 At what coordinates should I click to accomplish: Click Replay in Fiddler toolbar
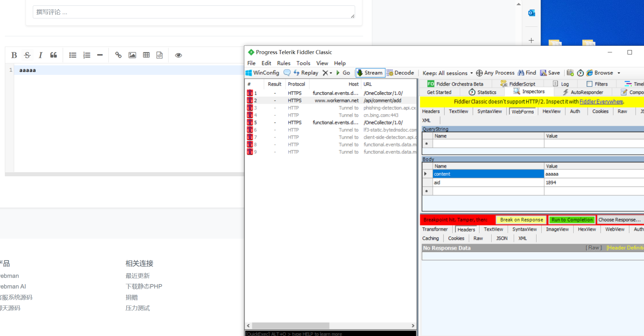click(306, 73)
